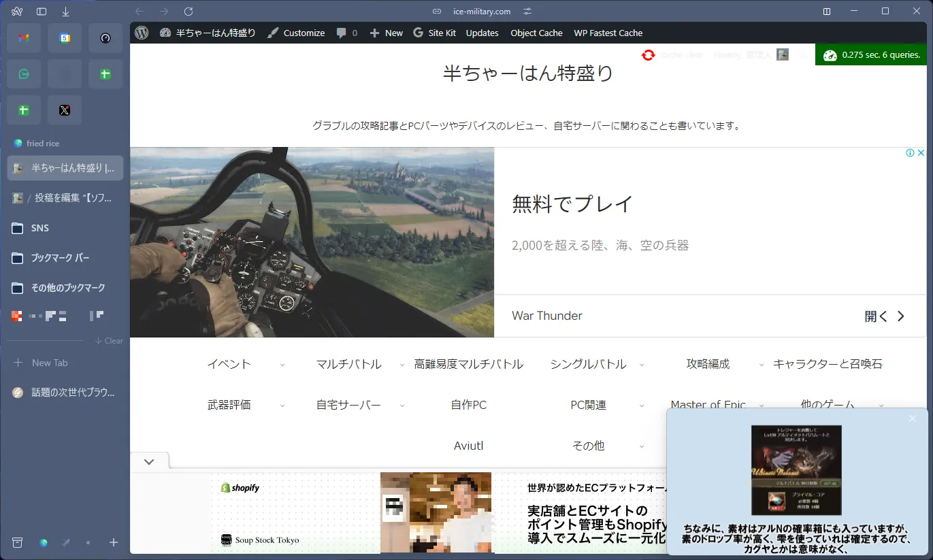
Task: Switch to the 半ちゃーはん特盛り tab
Action: tap(65, 168)
